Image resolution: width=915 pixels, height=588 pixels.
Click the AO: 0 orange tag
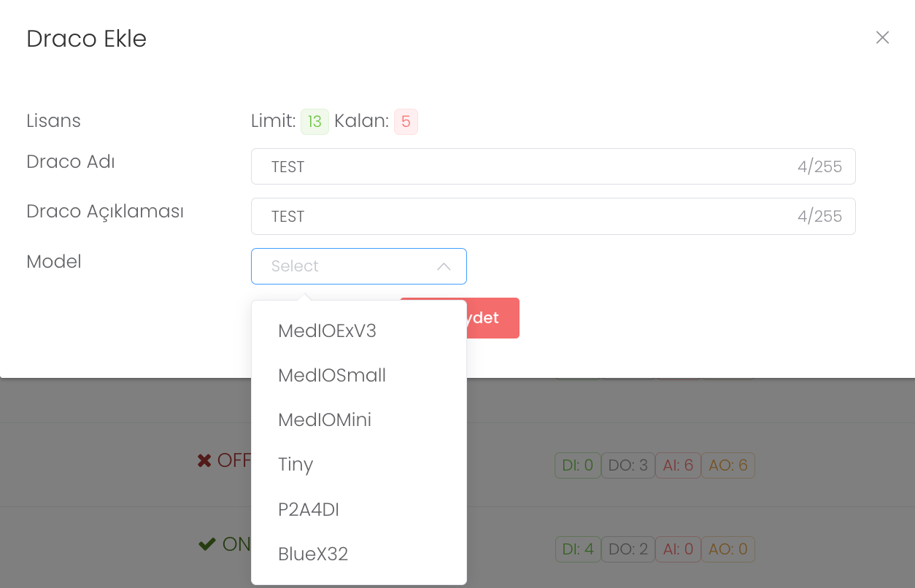click(728, 549)
